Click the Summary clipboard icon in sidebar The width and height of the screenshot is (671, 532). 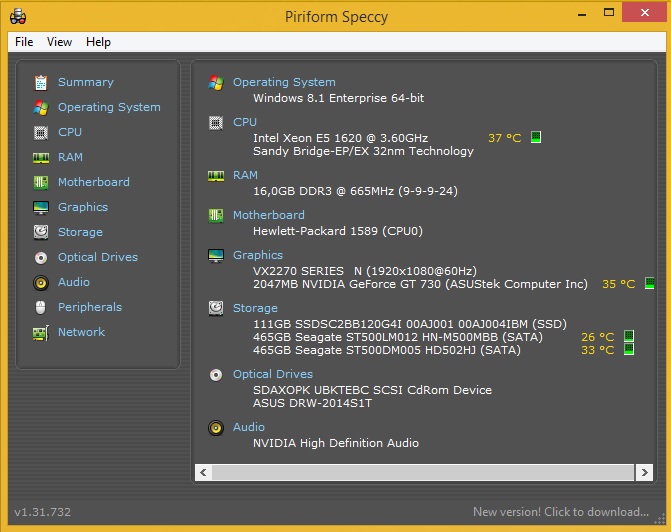(41, 82)
